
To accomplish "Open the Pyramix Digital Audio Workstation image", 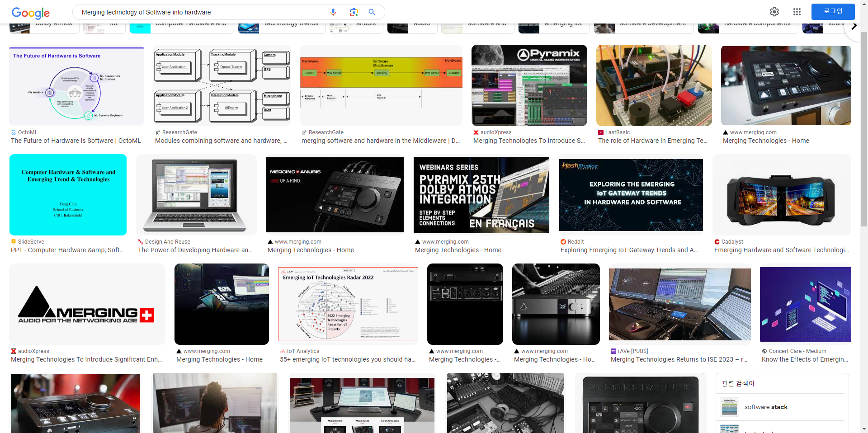I will pyautogui.click(x=529, y=85).
